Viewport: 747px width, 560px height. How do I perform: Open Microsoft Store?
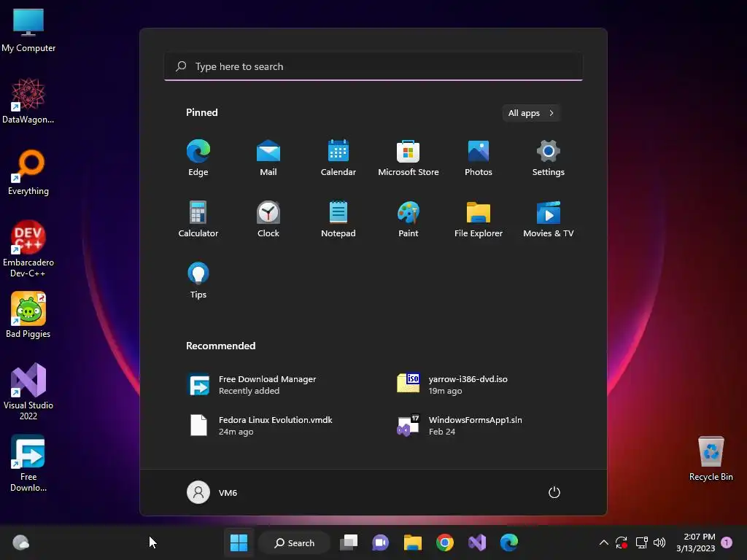409,158
